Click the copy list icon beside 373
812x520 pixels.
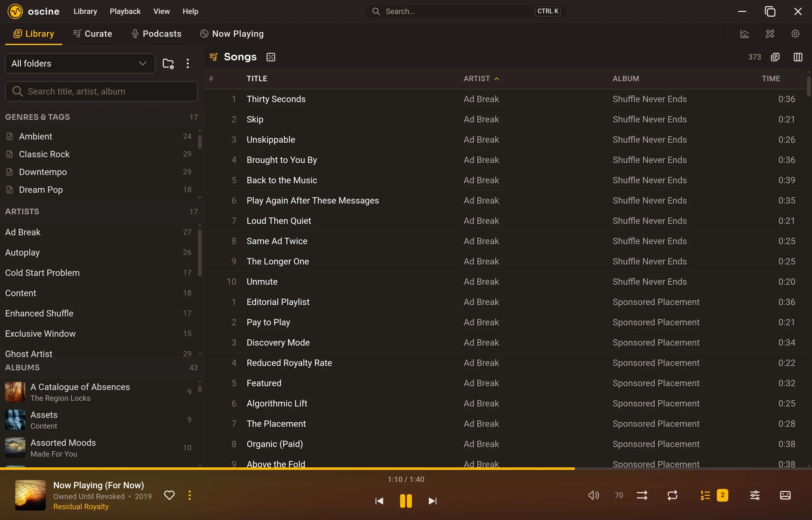click(x=775, y=57)
